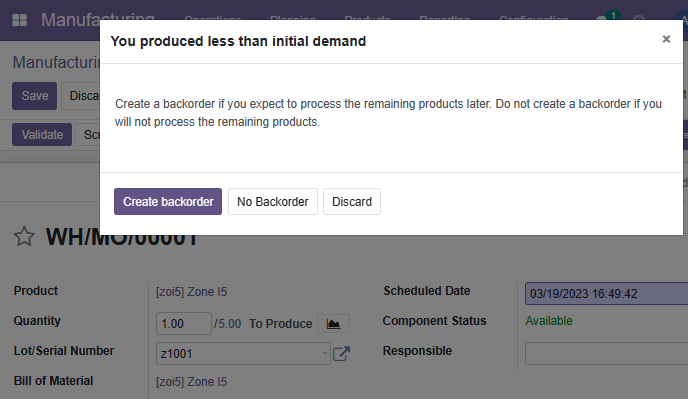Mark WH/MO/00001 as favorite star
This screenshot has width=688, height=399.
(x=24, y=237)
